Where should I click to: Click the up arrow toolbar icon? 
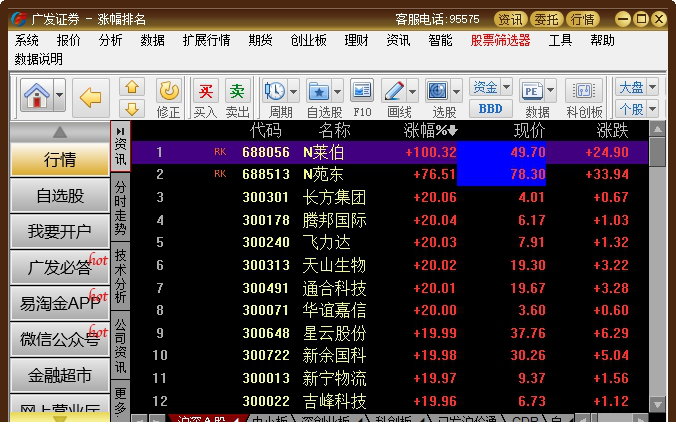[x=132, y=87]
